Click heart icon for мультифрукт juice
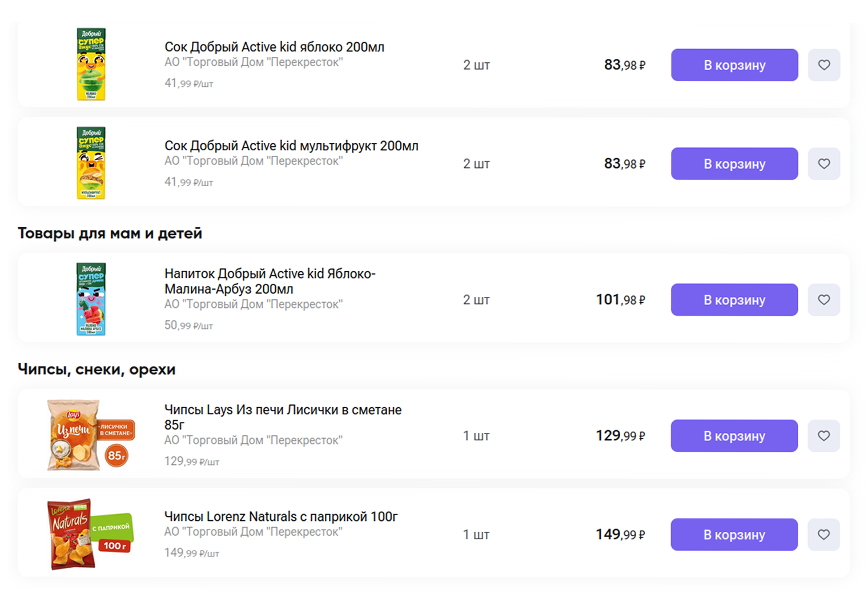Image resolution: width=868 pixels, height=610 pixels. (x=823, y=164)
